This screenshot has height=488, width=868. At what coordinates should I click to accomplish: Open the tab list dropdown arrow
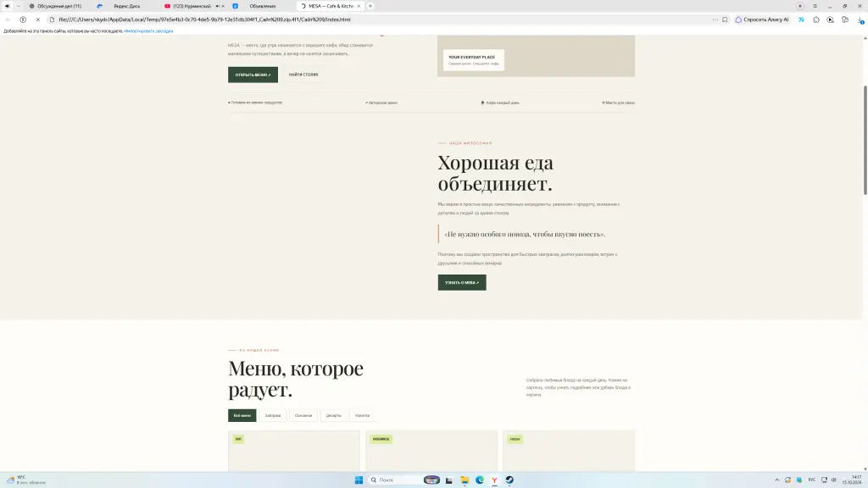19,6
